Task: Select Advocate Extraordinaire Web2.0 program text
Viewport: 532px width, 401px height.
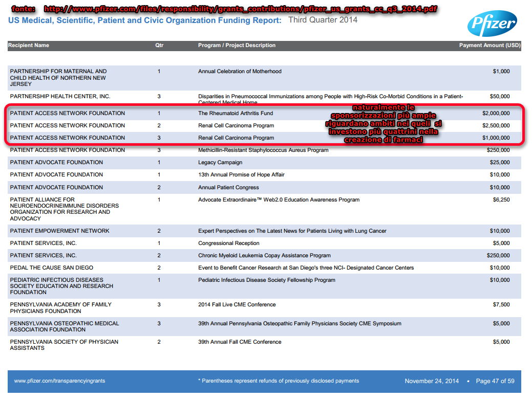Action: tap(279, 199)
